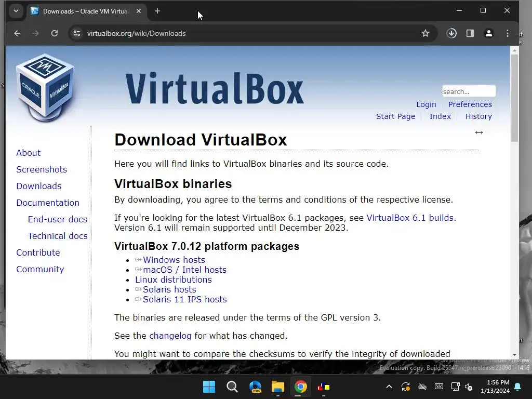Open Chrome downloads icon in toolbar
The width and height of the screenshot is (532, 399).
(451, 33)
